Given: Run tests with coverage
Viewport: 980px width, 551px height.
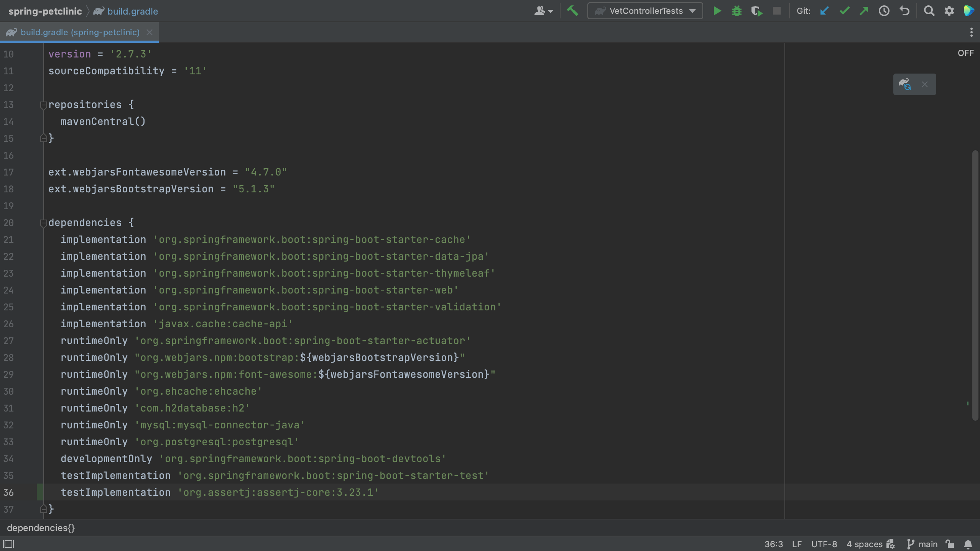Looking at the screenshot, I should (757, 11).
